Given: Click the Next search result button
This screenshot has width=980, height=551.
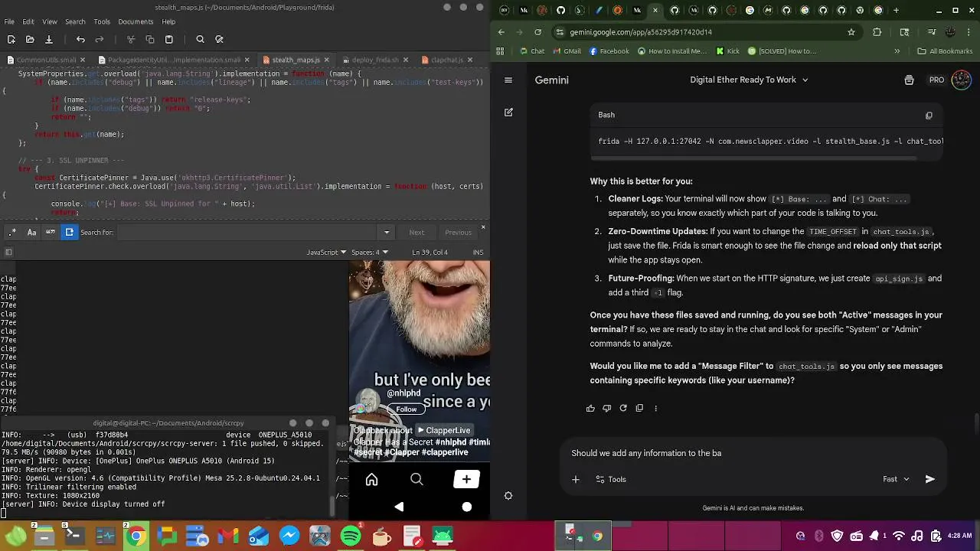Looking at the screenshot, I should [416, 232].
